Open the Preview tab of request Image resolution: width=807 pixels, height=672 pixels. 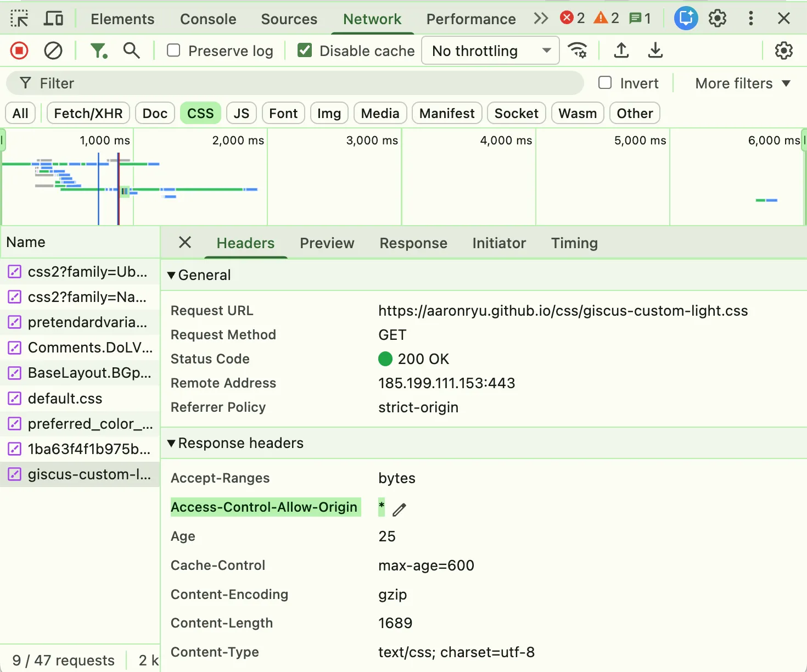tap(327, 243)
